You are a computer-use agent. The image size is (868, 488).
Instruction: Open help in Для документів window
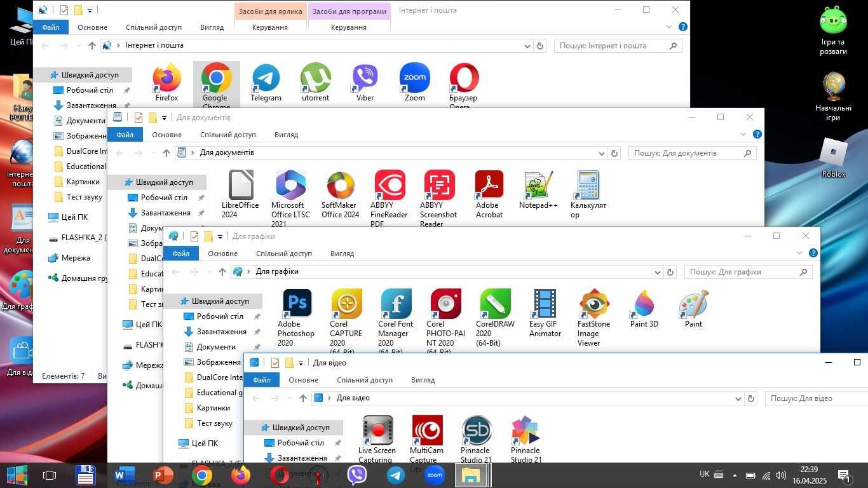tap(757, 135)
